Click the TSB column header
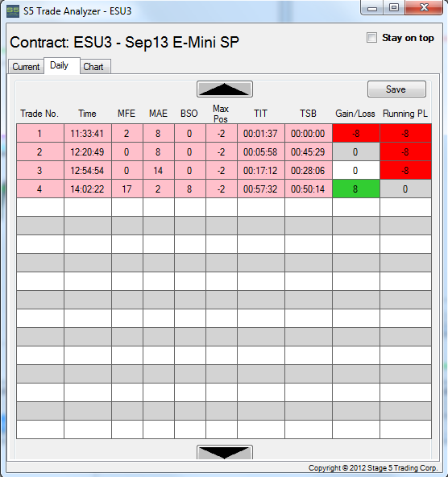 [308, 114]
